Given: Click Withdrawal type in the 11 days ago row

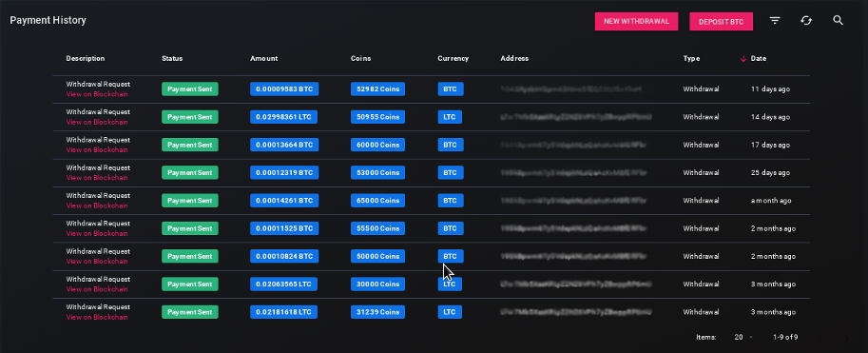Looking at the screenshot, I should (x=701, y=89).
